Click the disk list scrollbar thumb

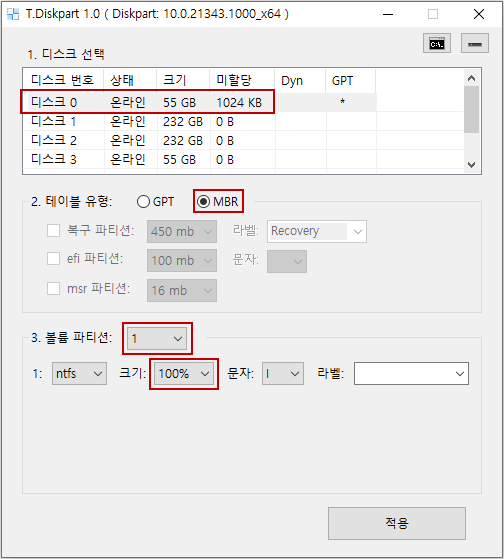472,110
